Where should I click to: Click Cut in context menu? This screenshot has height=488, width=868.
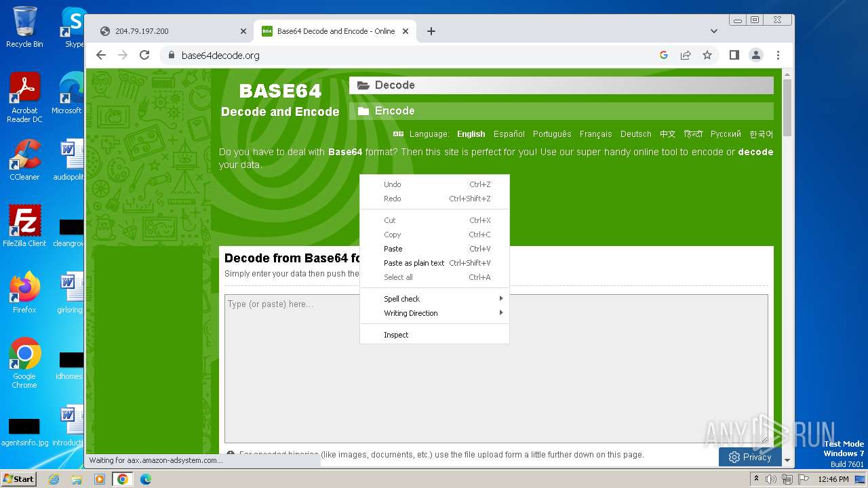click(x=434, y=220)
